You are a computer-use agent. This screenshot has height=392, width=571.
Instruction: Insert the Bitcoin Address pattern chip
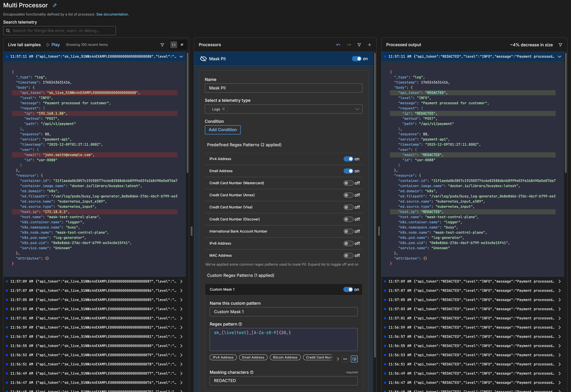(x=285, y=357)
